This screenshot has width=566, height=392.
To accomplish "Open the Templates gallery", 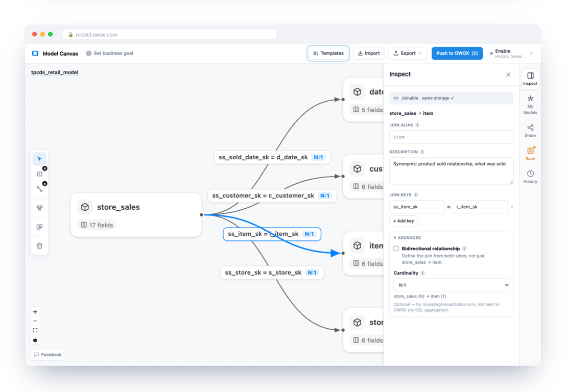I will point(328,54).
